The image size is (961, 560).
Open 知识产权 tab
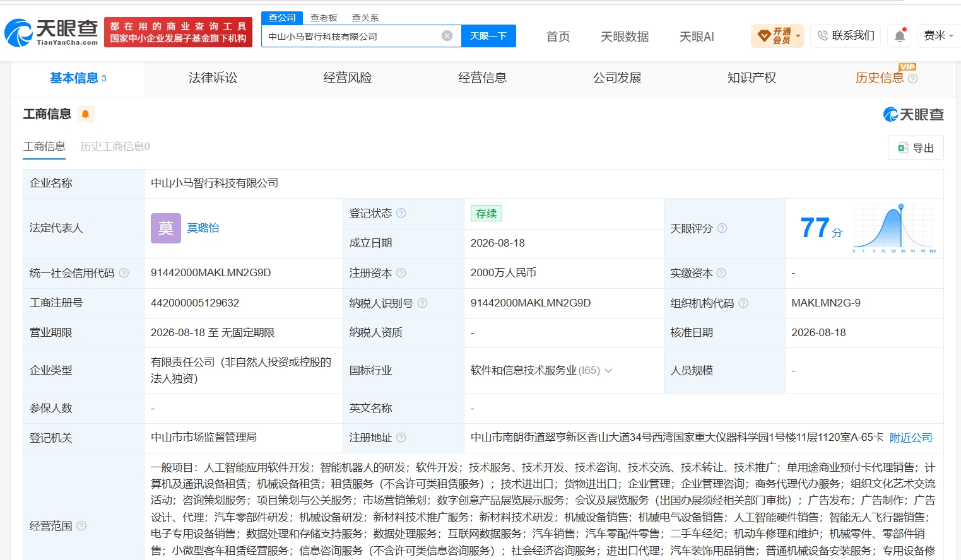[x=752, y=78]
